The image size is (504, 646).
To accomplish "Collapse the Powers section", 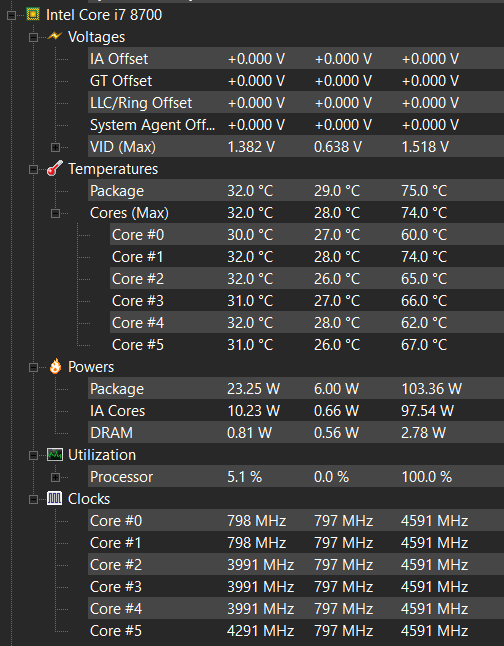I will (33, 367).
